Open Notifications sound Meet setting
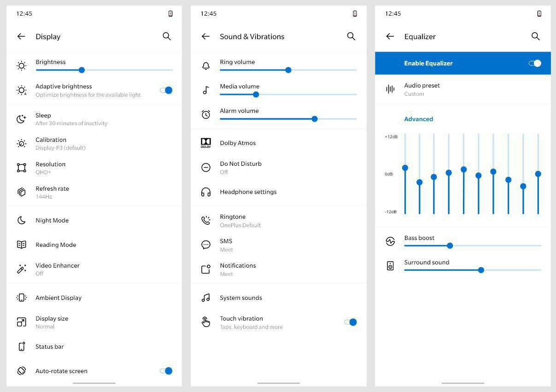Viewport: 556px width, 392px height. [x=279, y=269]
